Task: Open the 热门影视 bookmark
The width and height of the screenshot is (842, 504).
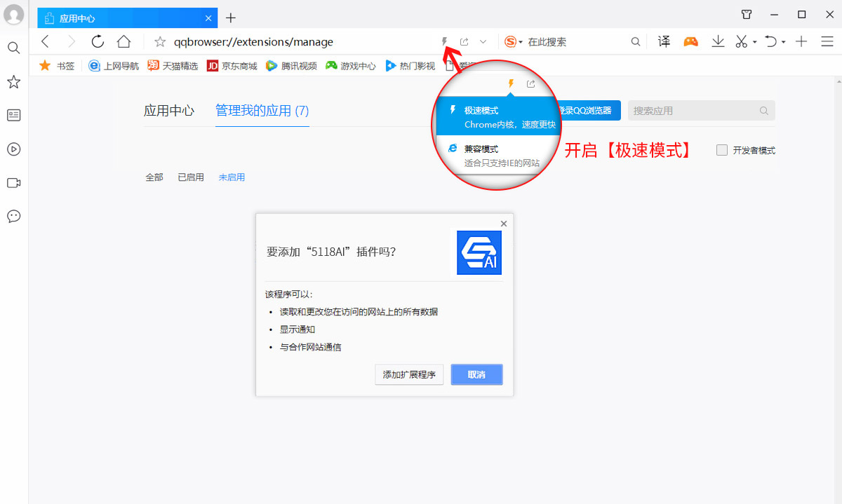Action: [410, 66]
